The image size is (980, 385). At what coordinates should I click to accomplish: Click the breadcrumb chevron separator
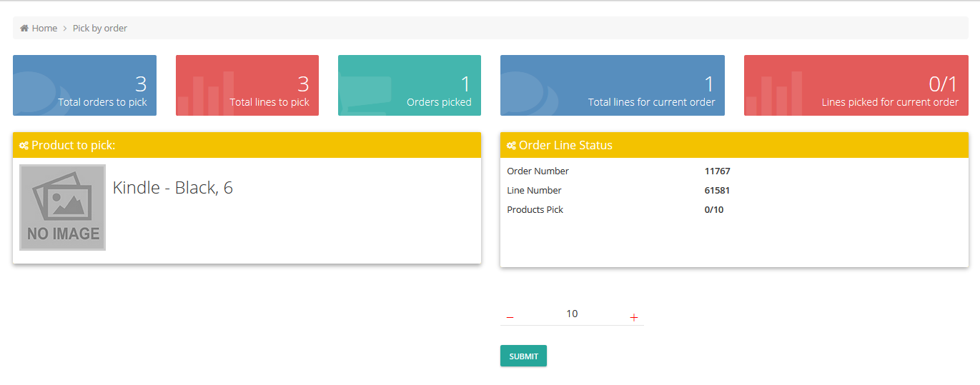click(65, 29)
